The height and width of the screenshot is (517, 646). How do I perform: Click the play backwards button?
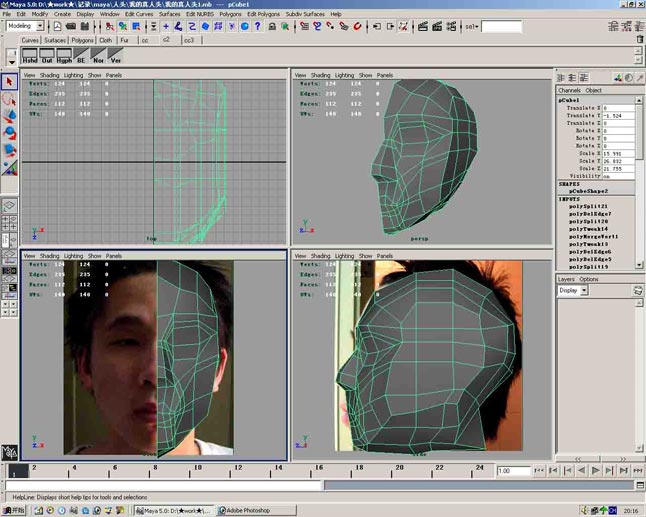pyautogui.click(x=581, y=470)
